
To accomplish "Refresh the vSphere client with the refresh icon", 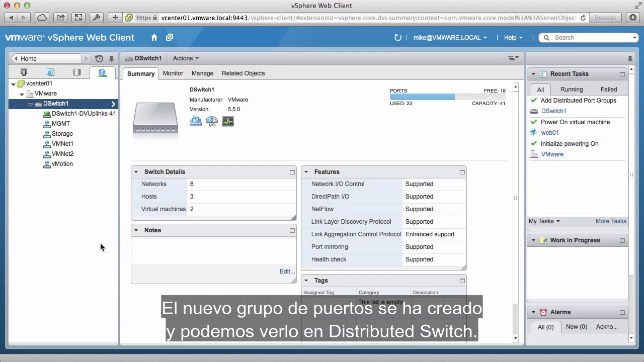I will click(398, 38).
